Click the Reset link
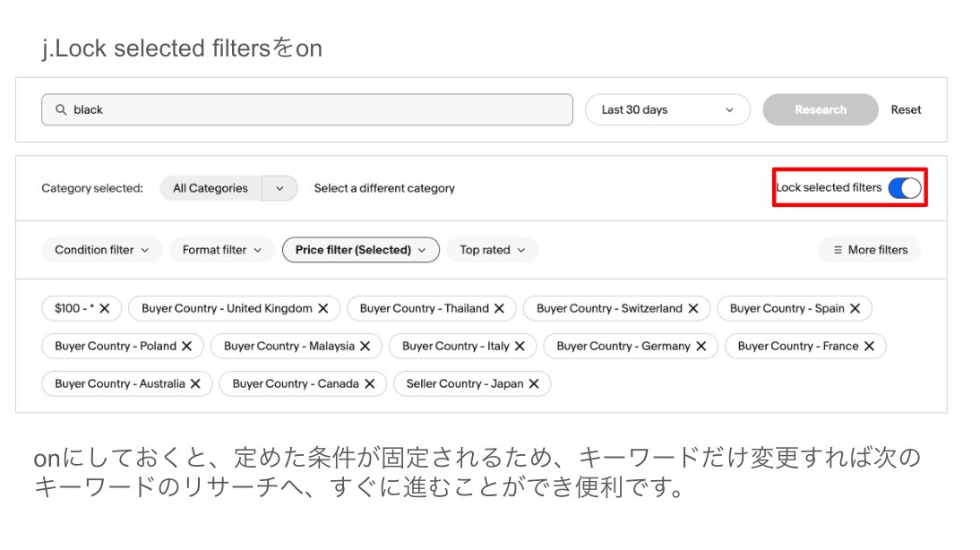 pyautogui.click(x=906, y=109)
